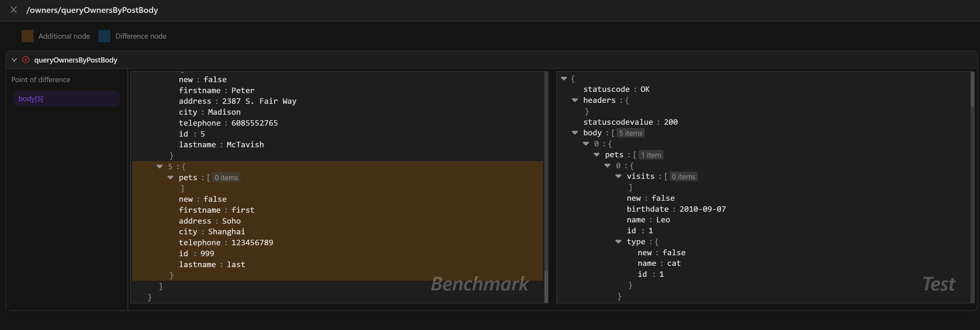
Task: Click 'birthdate : 2010-09-07' line
Action: pos(676,209)
